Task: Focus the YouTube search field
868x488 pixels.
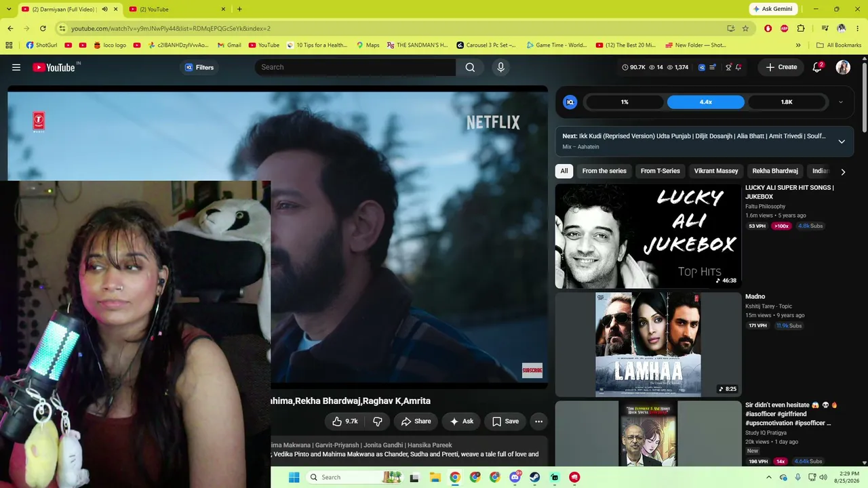Action: (x=355, y=67)
